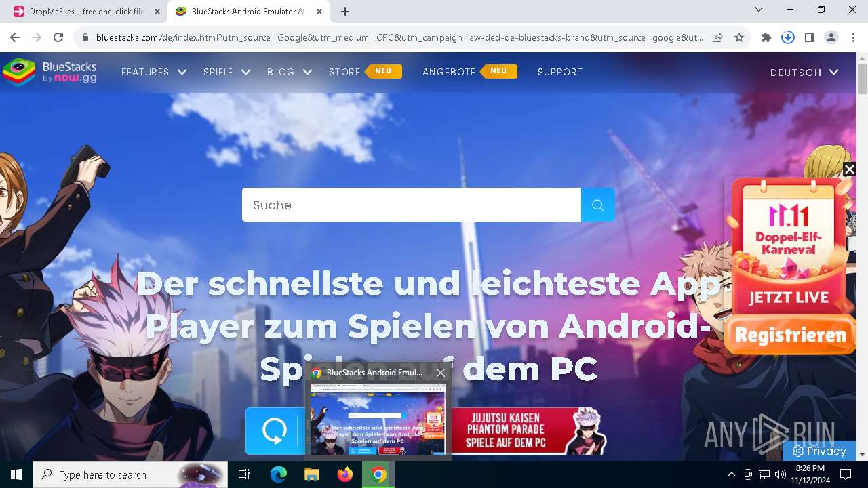The image size is (868, 488).
Task: Click the page vertical scrollbar
Action: point(862,79)
